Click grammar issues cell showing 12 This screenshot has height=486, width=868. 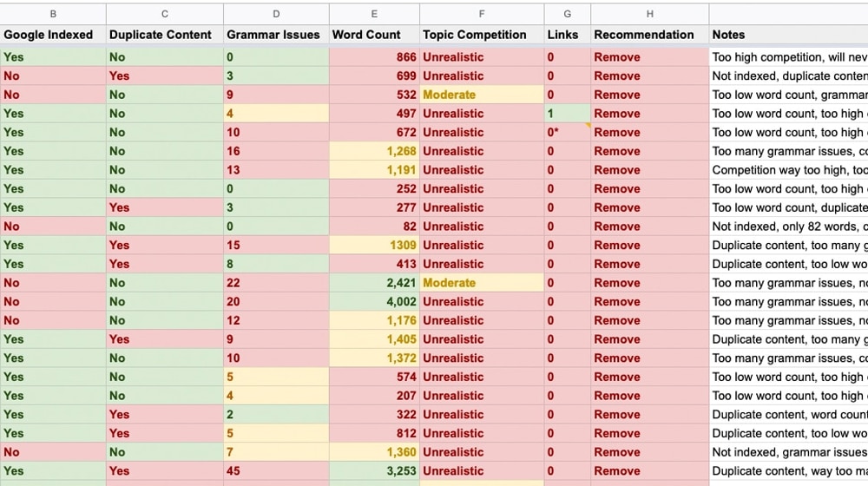click(276, 320)
